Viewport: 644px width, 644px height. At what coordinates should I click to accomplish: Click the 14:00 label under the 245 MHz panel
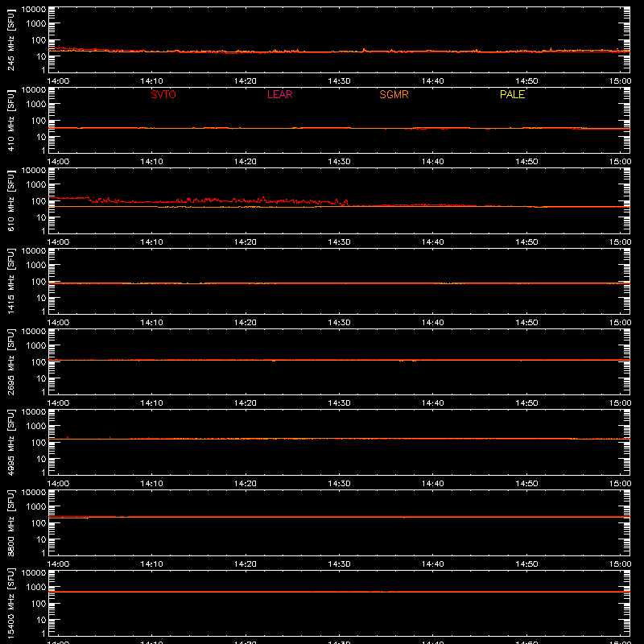coord(58,81)
